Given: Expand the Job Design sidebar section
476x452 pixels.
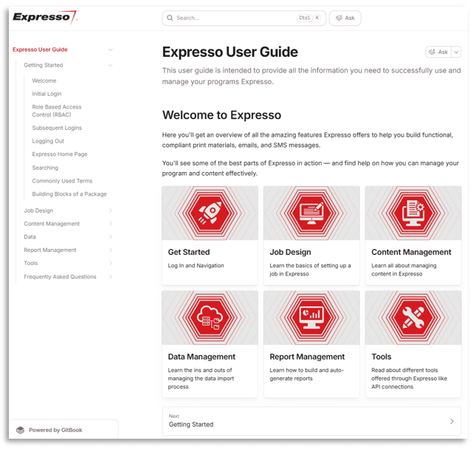Looking at the screenshot, I should point(111,210).
